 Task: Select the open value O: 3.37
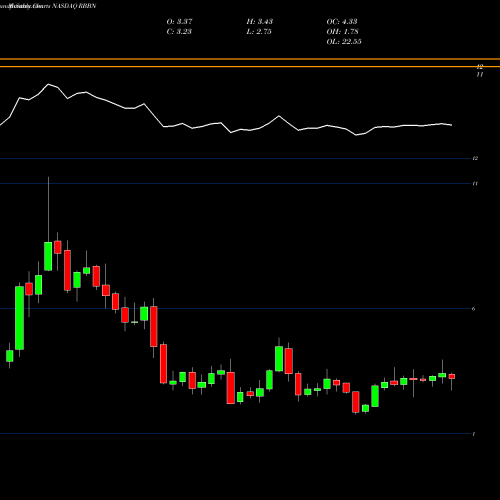tap(179, 21)
